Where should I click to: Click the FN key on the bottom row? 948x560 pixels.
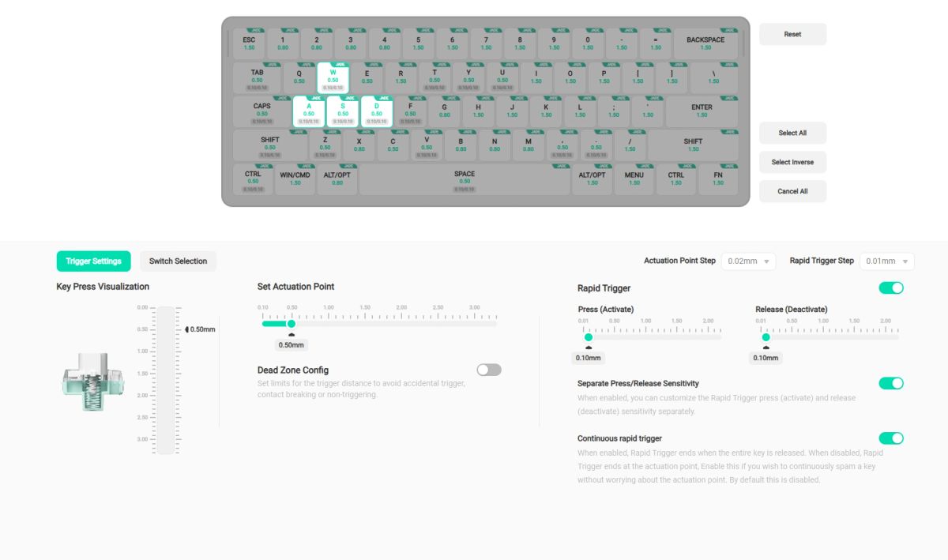pyautogui.click(x=718, y=179)
